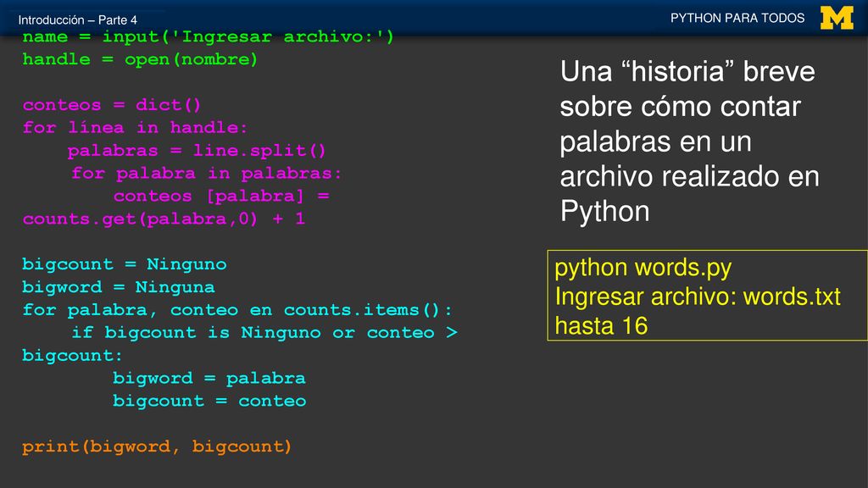Click the heading line 'palabras en un'
The width and height of the screenshot is (868, 488).
pos(655,142)
